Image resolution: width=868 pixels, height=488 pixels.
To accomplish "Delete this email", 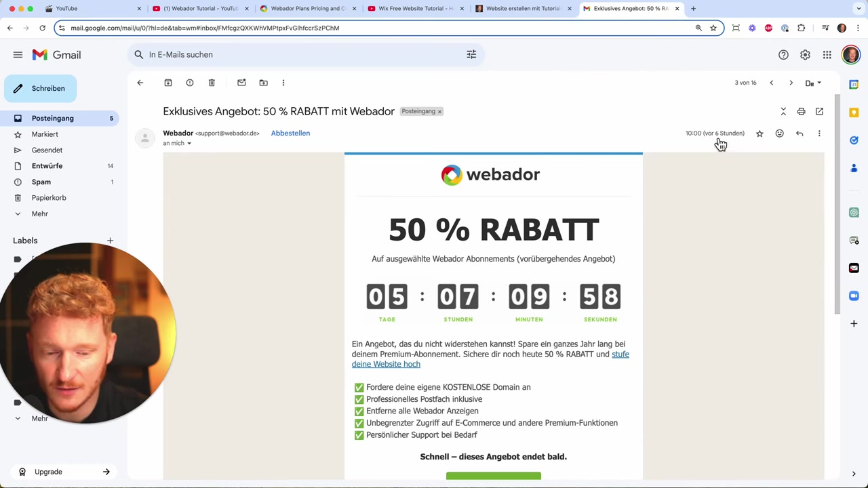I will (212, 83).
